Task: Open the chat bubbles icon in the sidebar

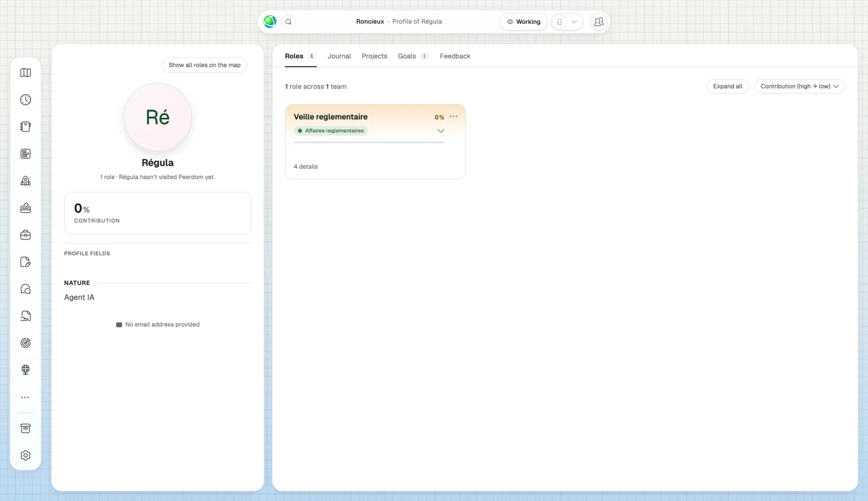Action: click(x=25, y=289)
